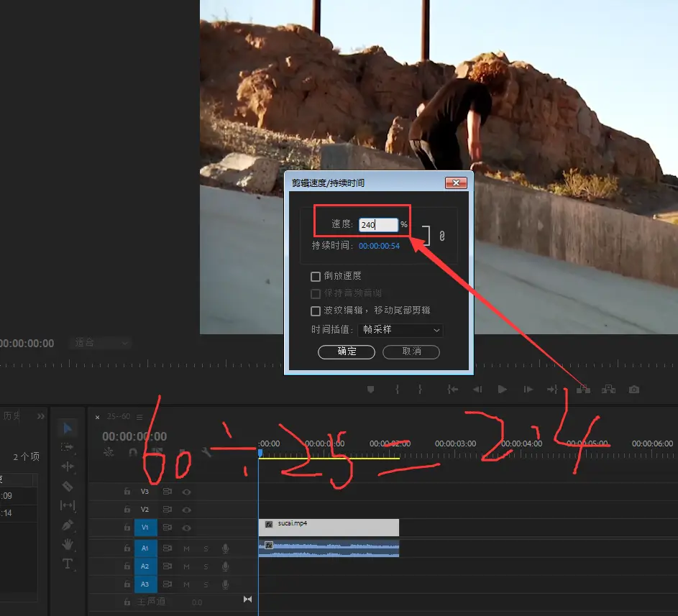This screenshot has width=678, height=616.
Task: Select the sucai.mp4 video clip
Action: click(329, 528)
